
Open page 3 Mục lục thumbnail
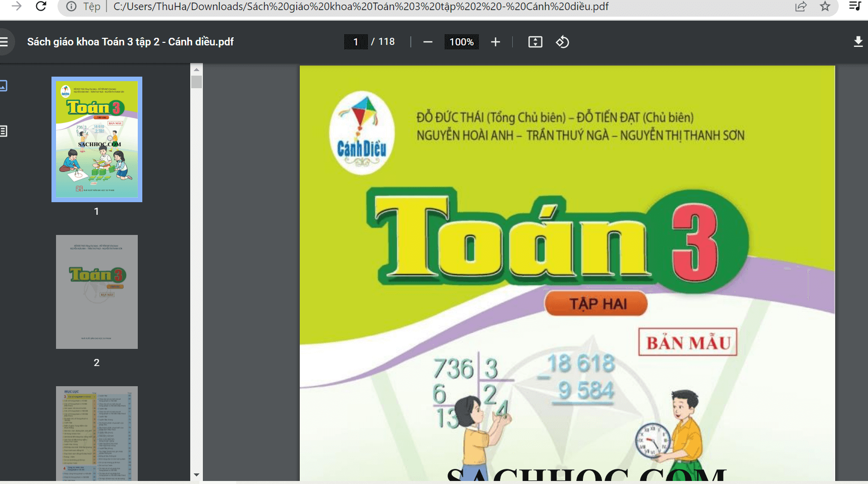coord(97,434)
